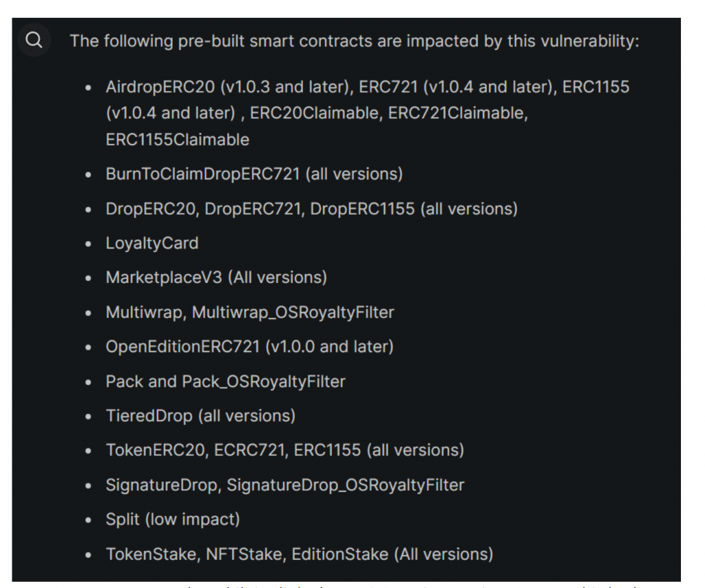Click the magnifier zoom icon
This screenshot has height=588, width=705.
[x=34, y=40]
